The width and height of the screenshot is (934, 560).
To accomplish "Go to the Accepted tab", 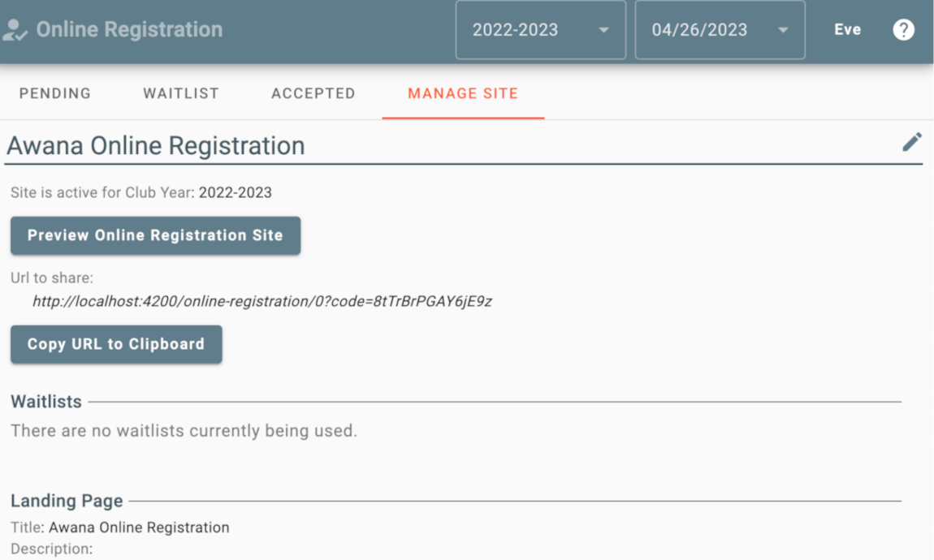I will 313,93.
